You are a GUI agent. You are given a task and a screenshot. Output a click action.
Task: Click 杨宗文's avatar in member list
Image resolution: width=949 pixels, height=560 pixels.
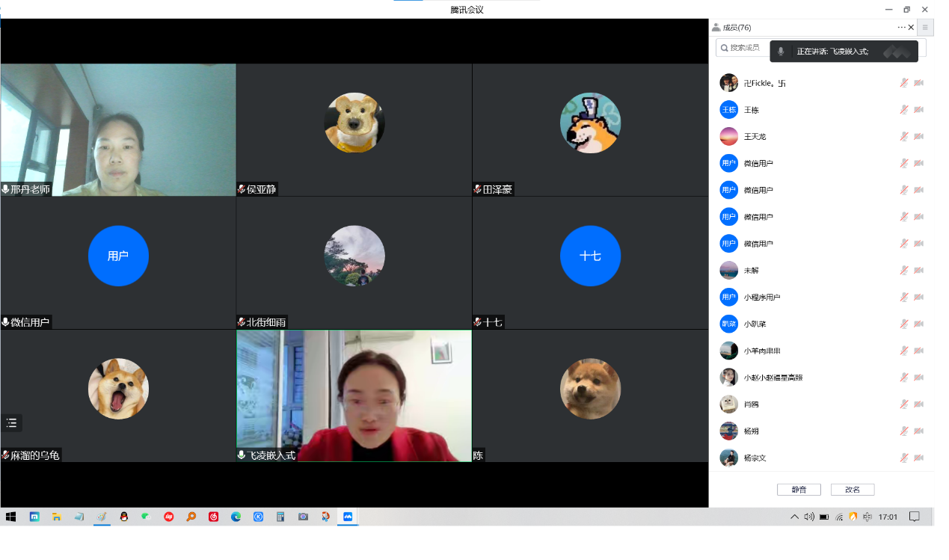728,458
